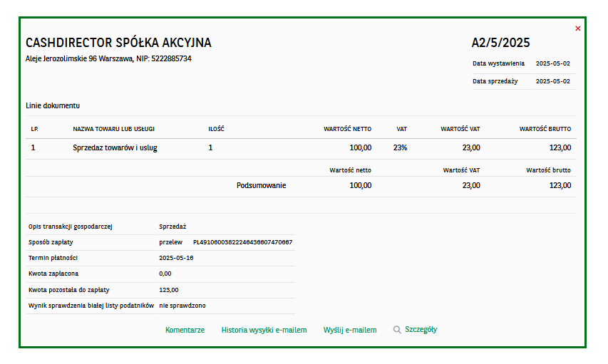Click Kwota zapłacona value 0,00
This screenshot has width=608, height=364.
point(165,274)
